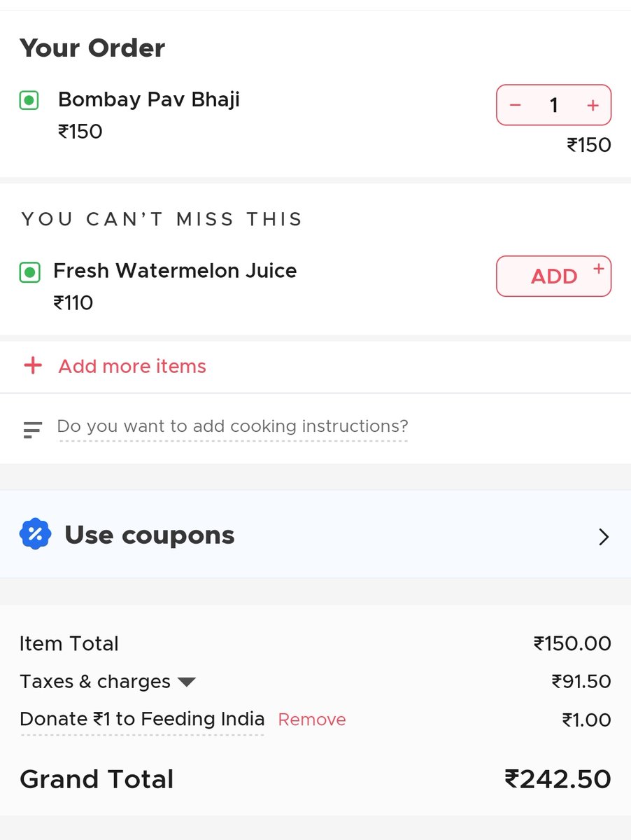631x840 pixels.
Task: Remove the Feeding India donation
Action: (x=312, y=720)
